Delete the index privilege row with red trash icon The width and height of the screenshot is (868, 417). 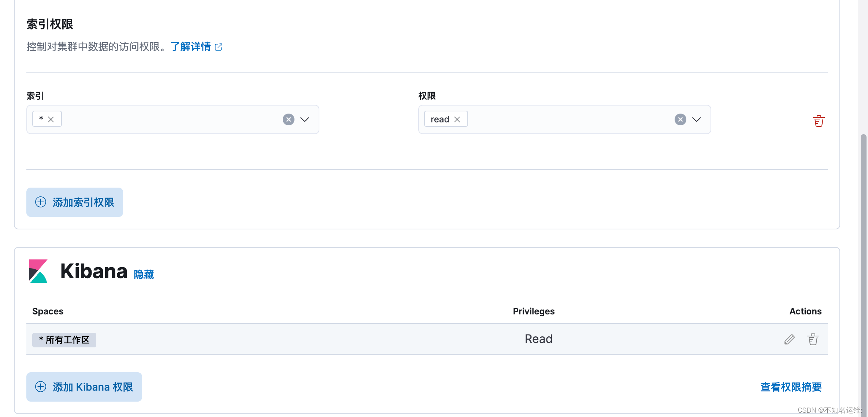coord(819,121)
